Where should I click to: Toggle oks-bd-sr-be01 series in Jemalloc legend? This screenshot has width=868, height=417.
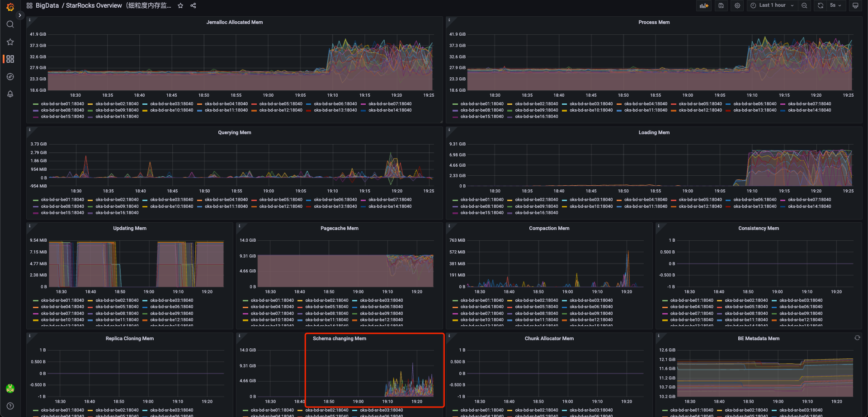click(x=62, y=104)
